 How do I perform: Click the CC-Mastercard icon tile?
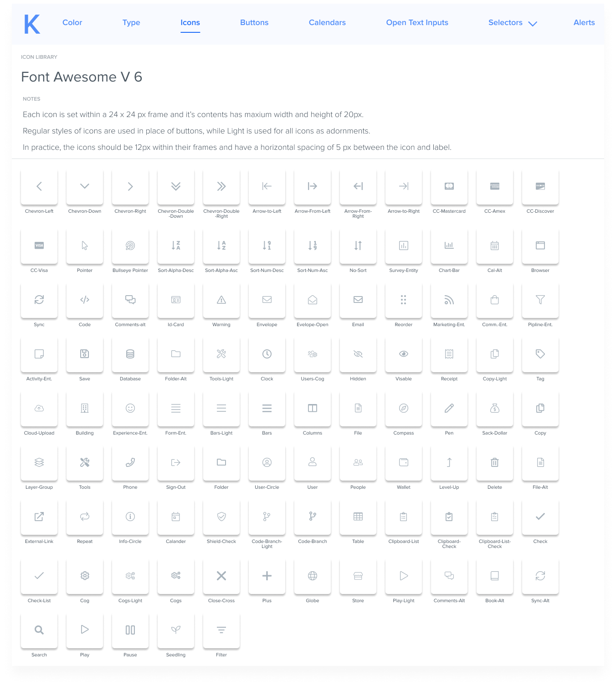[x=449, y=186]
